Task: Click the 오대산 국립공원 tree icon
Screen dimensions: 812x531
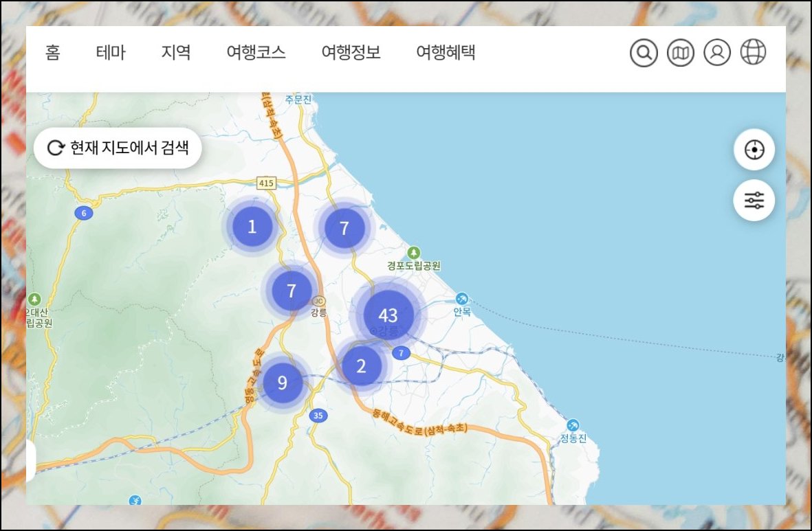Action: [x=34, y=299]
